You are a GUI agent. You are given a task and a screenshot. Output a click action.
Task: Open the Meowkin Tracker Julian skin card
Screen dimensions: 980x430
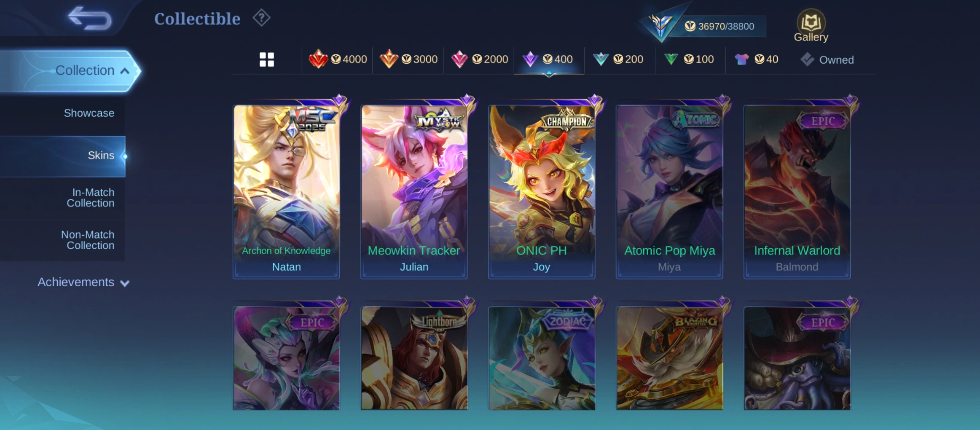pos(414,192)
